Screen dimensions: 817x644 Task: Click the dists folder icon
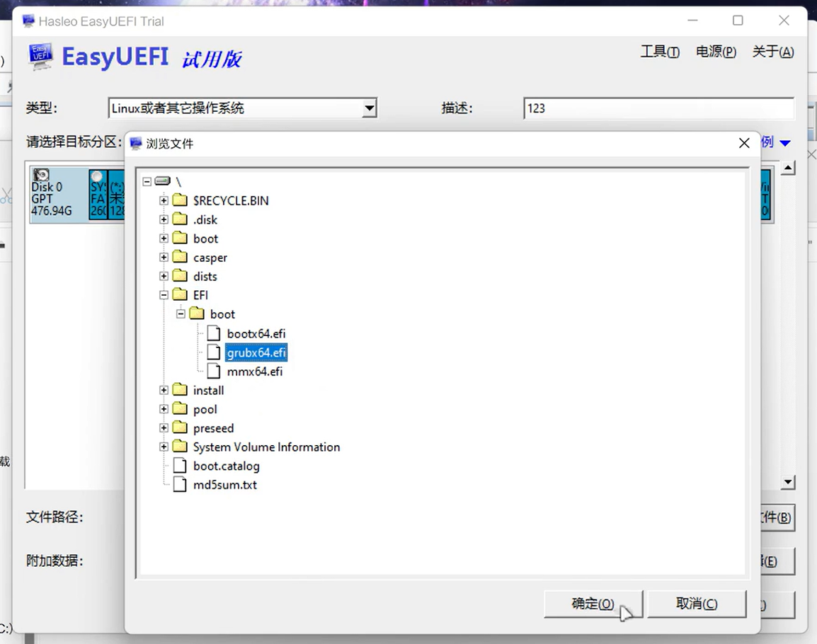[x=180, y=275]
